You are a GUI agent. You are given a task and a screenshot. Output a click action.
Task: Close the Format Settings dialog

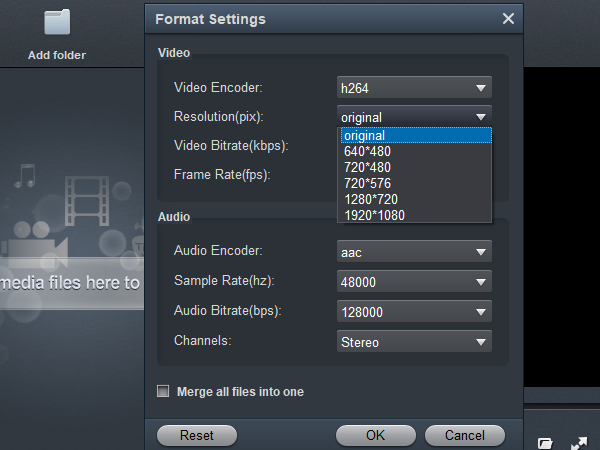click(x=508, y=18)
